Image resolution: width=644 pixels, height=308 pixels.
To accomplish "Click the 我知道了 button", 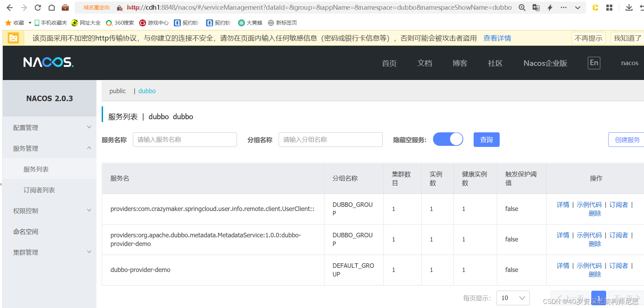I will pos(627,38).
